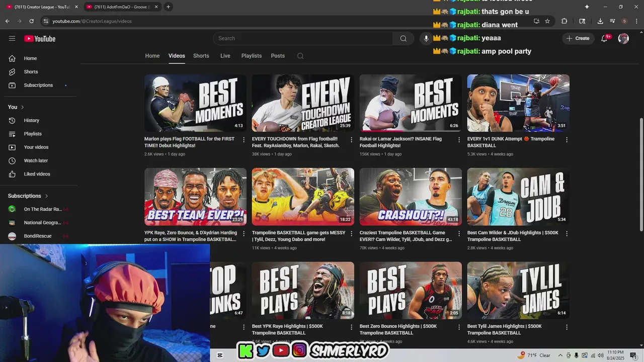644x362 pixels.
Task: Open National Geographic subscription channel
Action: point(39,223)
